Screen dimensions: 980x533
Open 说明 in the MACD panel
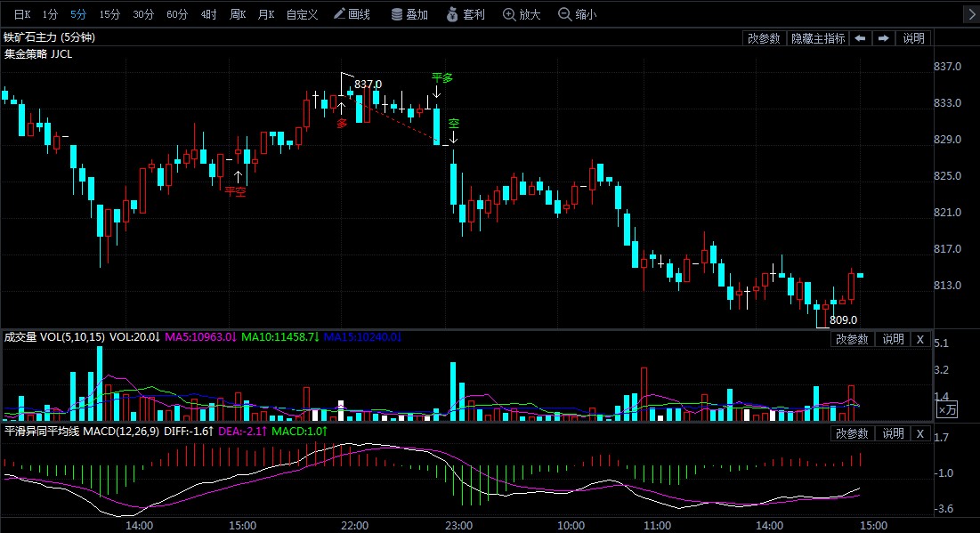coord(893,433)
